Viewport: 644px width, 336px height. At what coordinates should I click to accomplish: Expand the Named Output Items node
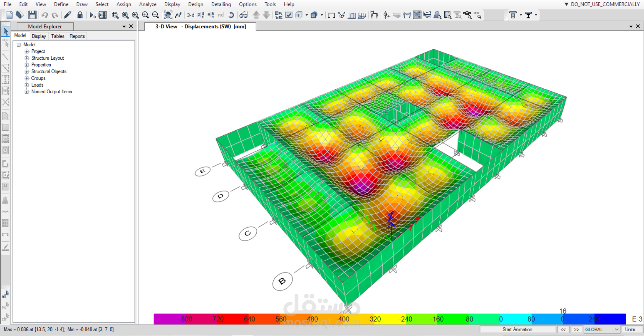26,92
